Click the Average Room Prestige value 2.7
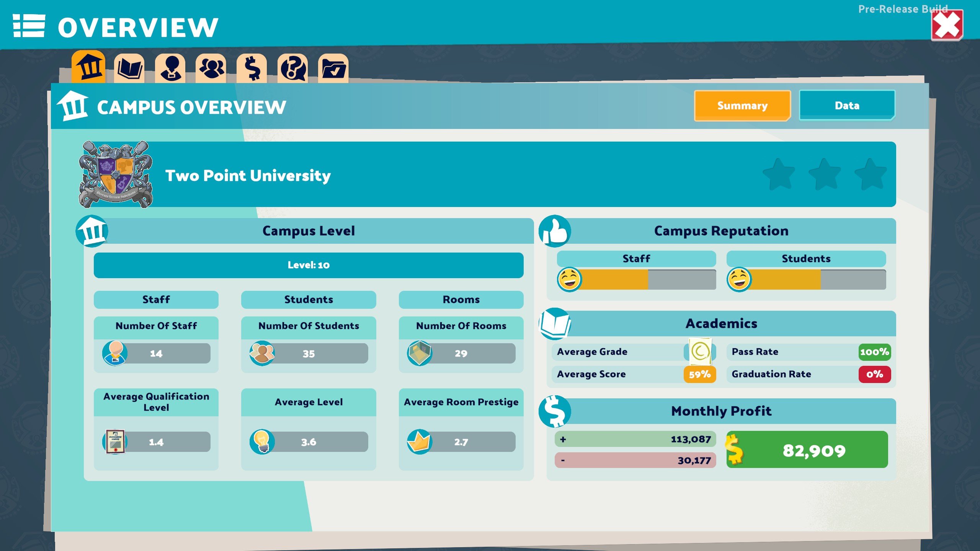980x551 pixels. click(x=461, y=442)
